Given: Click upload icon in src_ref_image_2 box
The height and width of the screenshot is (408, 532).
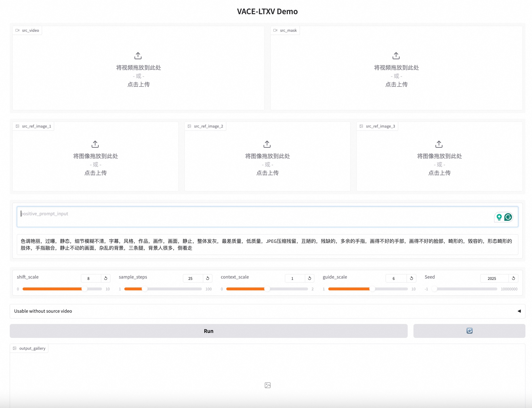Looking at the screenshot, I should 267,144.
